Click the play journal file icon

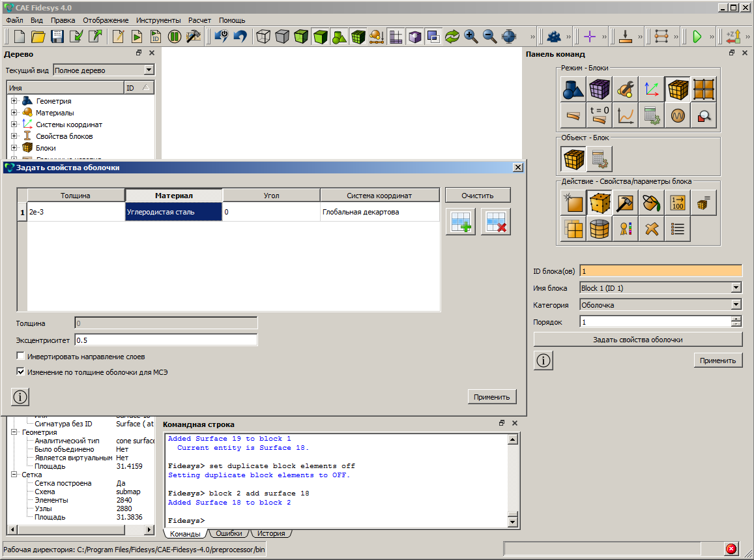tap(137, 37)
